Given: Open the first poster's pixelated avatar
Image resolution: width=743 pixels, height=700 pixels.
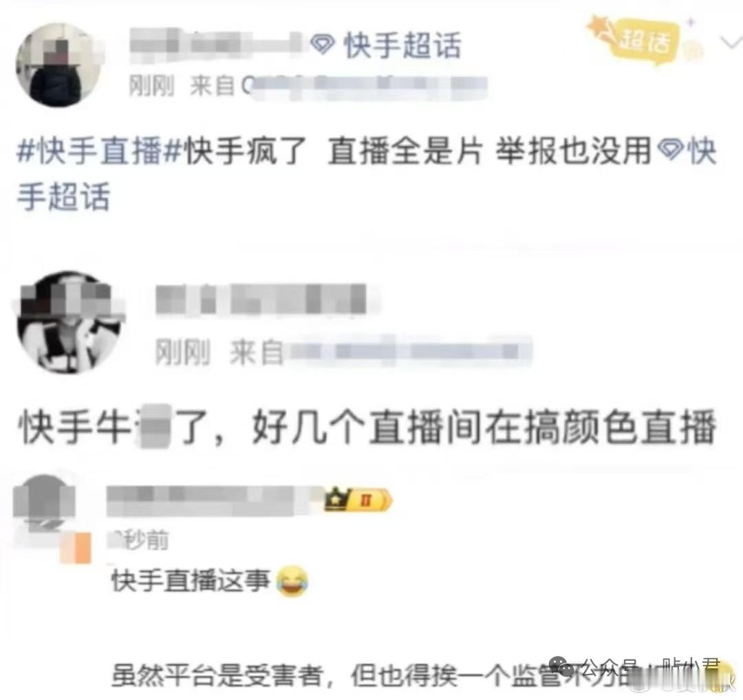Looking at the screenshot, I should click(x=58, y=65).
